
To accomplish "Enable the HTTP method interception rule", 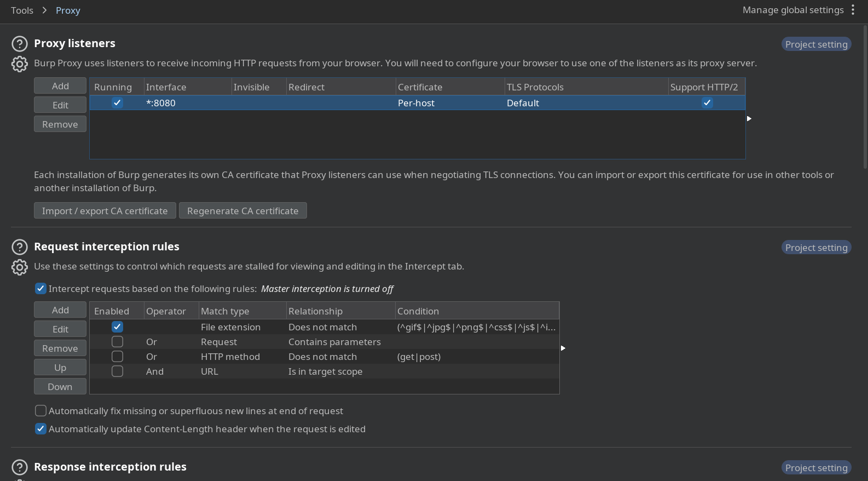I will click(117, 357).
